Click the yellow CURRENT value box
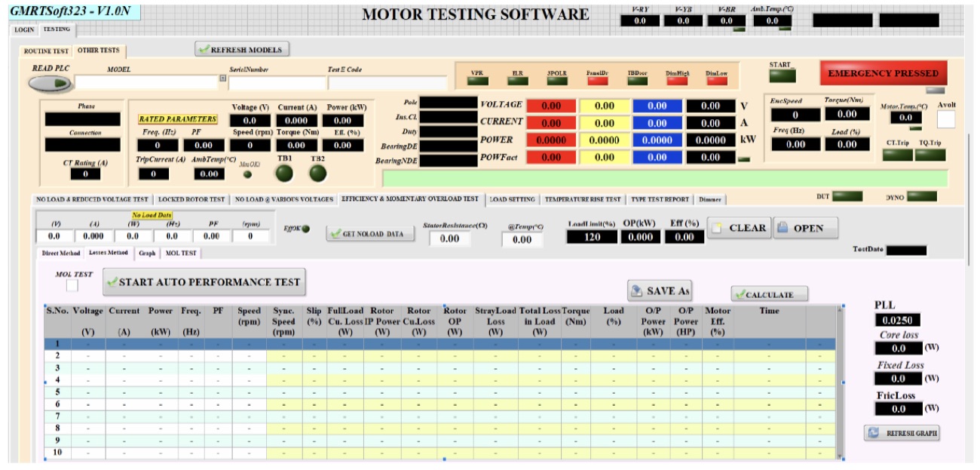This screenshot has width=980, height=470. pos(605,123)
